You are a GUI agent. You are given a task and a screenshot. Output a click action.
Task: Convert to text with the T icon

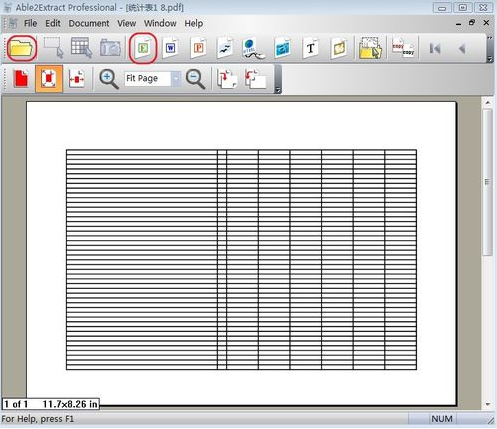(311, 48)
